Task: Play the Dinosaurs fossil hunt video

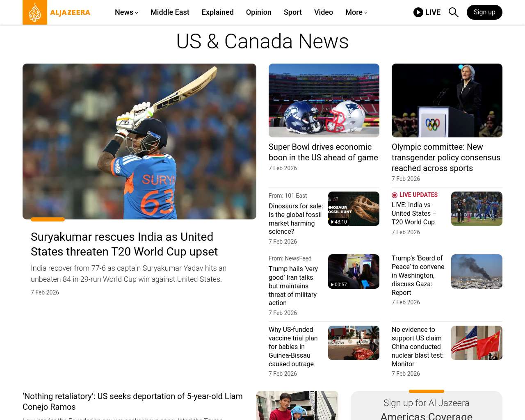Action: click(x=354, y=209)
